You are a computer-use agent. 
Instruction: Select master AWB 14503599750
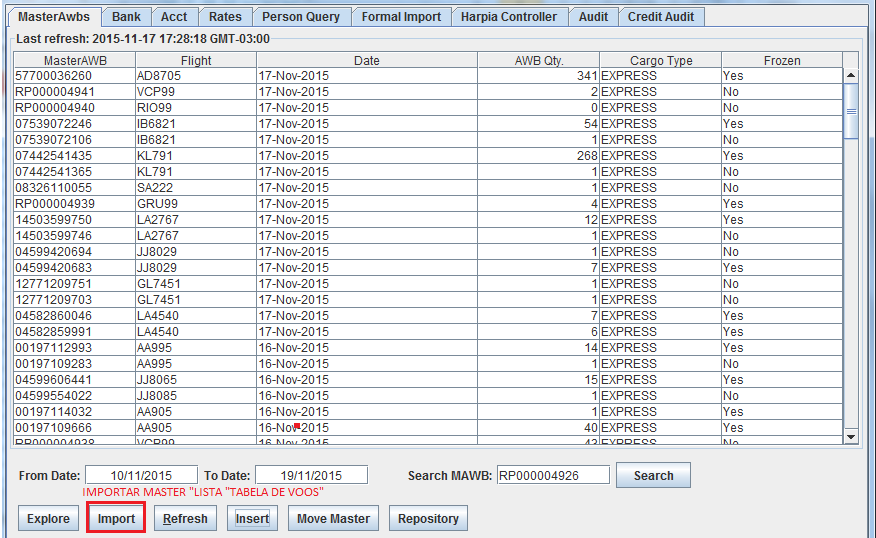74,220
